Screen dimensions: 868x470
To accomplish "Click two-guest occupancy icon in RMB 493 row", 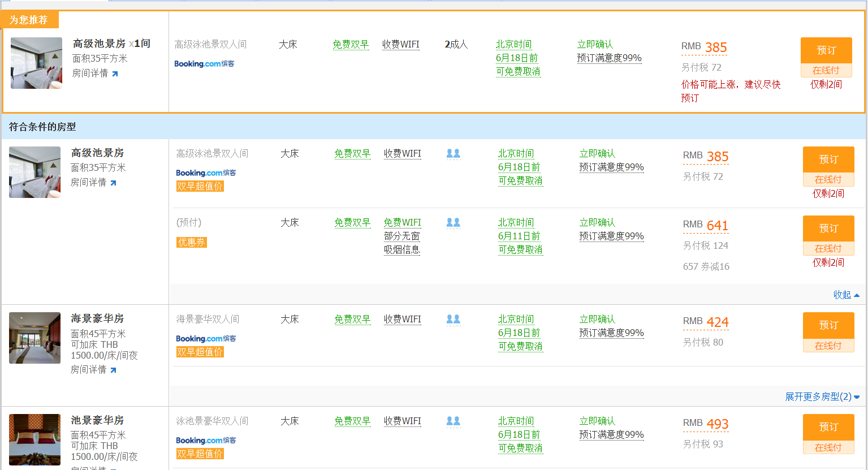I will pos(453,421).
